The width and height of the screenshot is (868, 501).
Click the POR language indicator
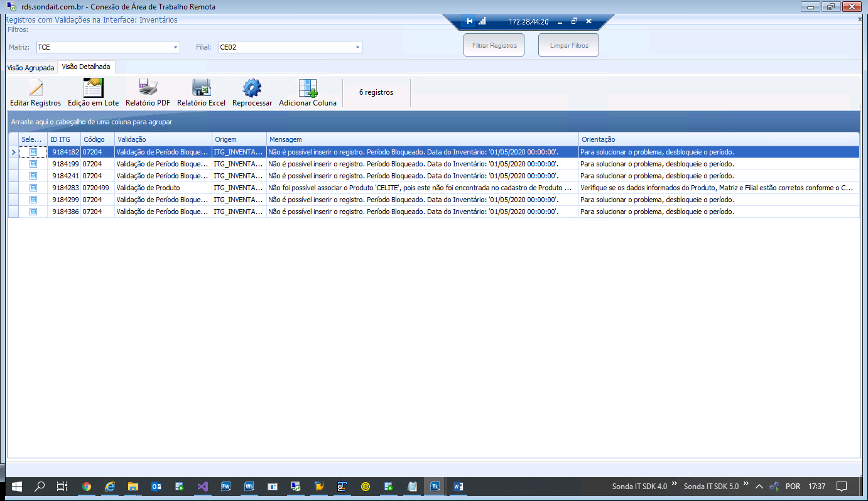[x=793, y=486]
